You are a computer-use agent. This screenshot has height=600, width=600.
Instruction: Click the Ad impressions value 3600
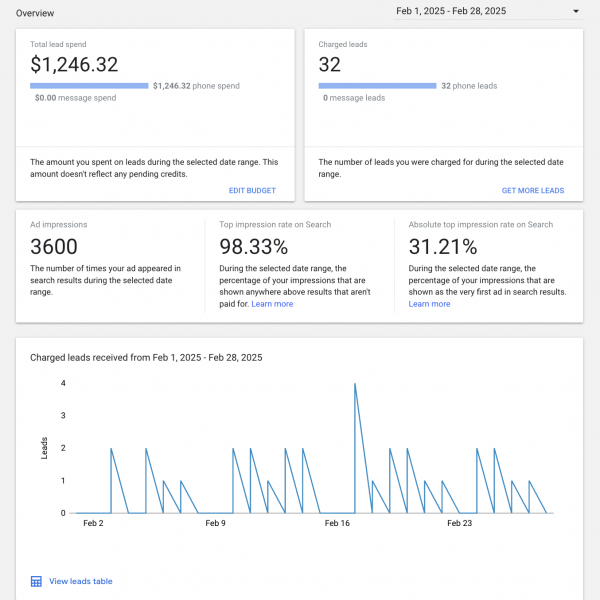[54, 246]
